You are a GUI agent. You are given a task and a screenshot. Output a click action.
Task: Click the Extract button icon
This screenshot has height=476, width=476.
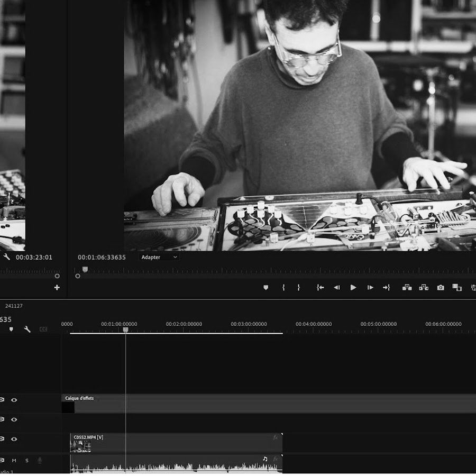click(x=424, y=288)
